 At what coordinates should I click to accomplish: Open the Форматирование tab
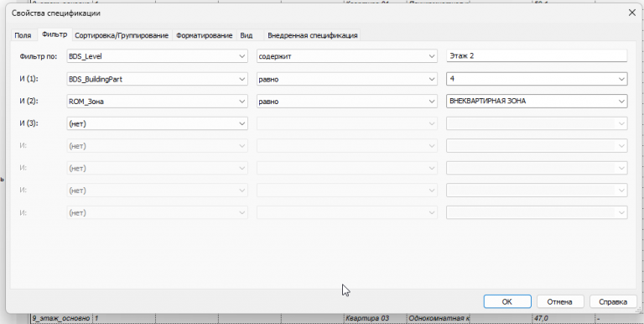pos(204,35)
